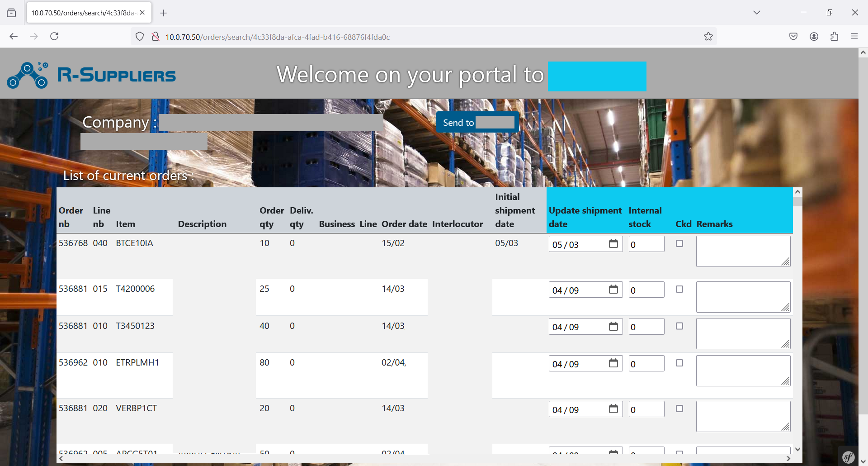Open calendar picker for item T4200006
The width and height of the screenshot is (868, 466).
613,290
